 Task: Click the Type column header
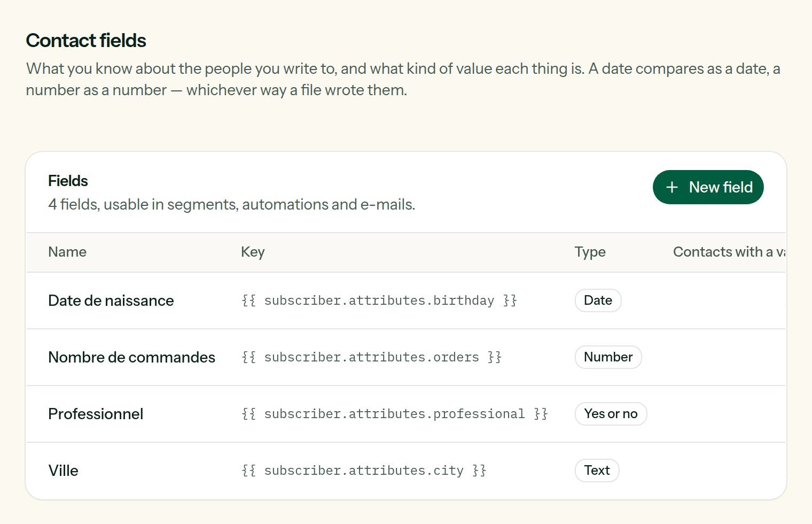pyautogui.click(x=590, y=252)
